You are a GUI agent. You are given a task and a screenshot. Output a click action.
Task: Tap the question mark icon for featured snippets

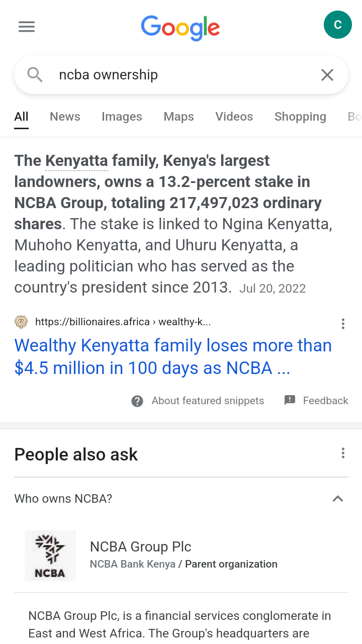click(137, 401)
